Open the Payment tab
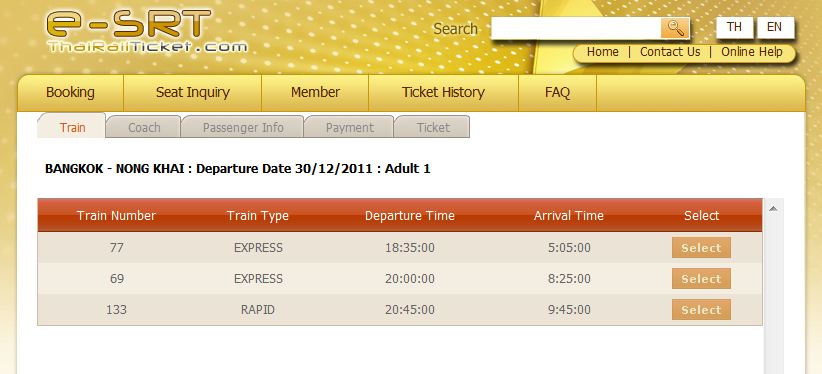The width and height of the screenshot is (822, 374). tap(349, 127)
